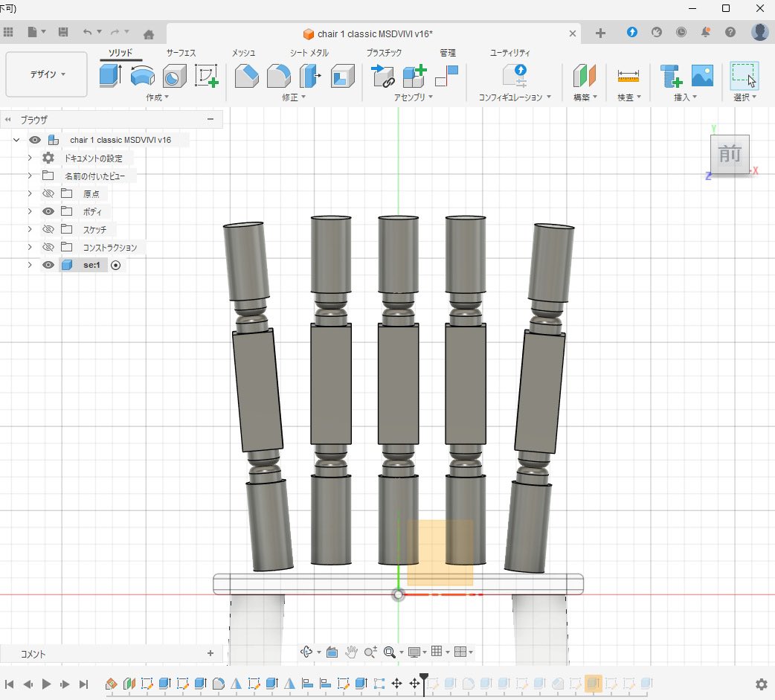Click the Zoom magnifier in the navigation bar

pos(370,652)
